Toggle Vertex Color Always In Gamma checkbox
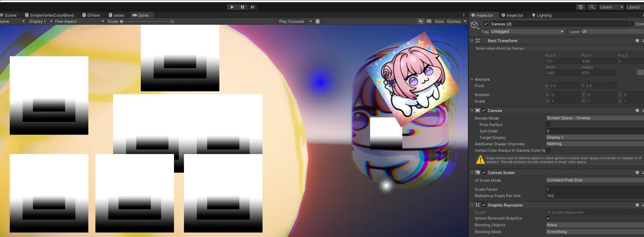 click(x=548, y=150)
